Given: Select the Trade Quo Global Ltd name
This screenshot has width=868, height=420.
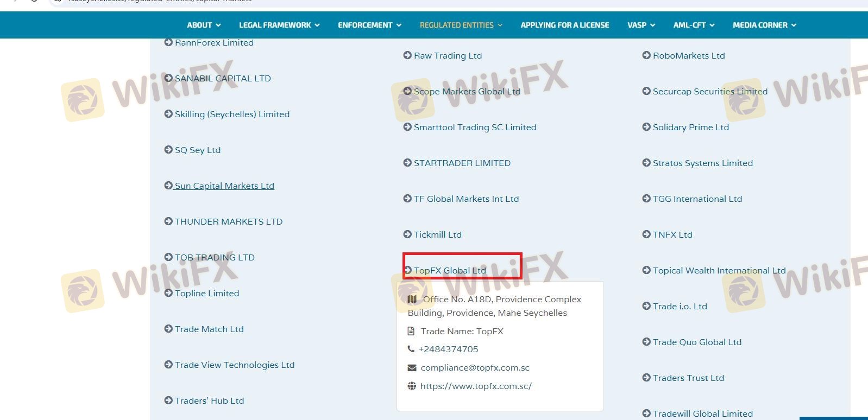Looking at the screenshot, I should (x=697, y=342).
